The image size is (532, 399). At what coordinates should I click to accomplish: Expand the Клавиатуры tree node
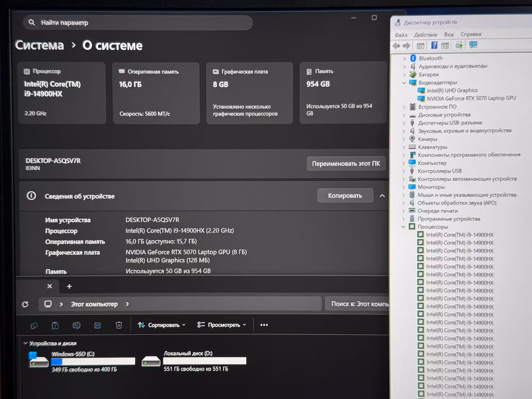pos(404,147)
